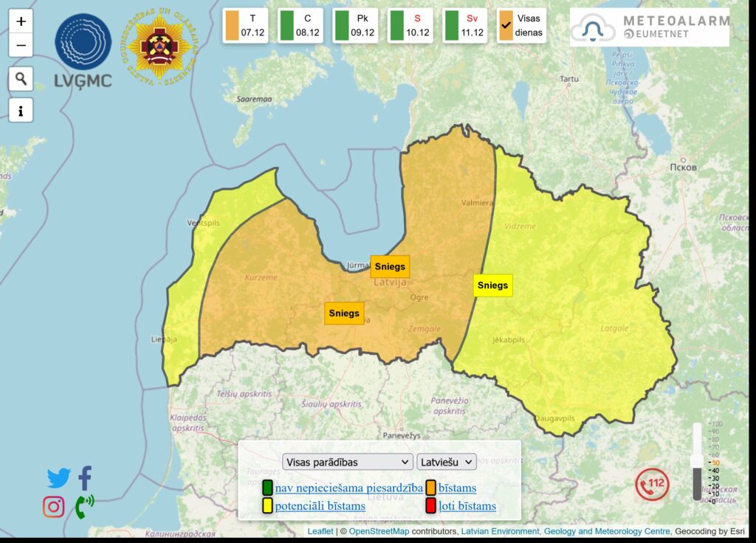Open the info panel icon
This screenshot has width=756, height=543.
pyautogui.click(x=21, y=111)
